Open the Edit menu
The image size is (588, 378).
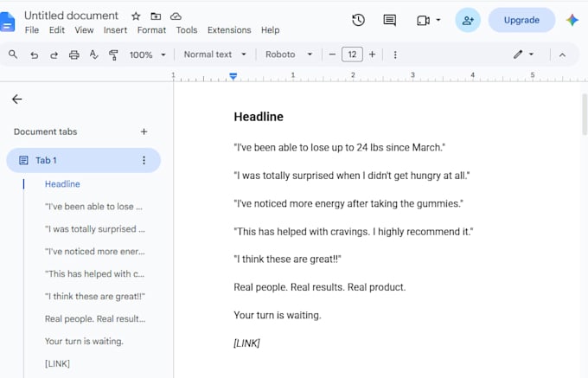coord(57,30)
